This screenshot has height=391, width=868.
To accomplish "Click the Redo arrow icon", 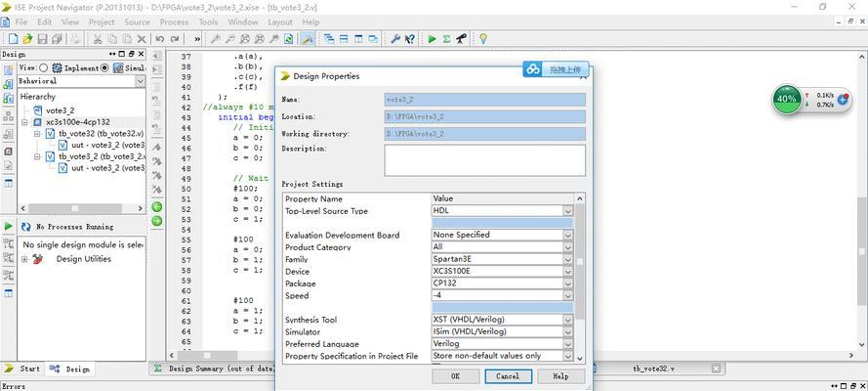I will (175, 39).
